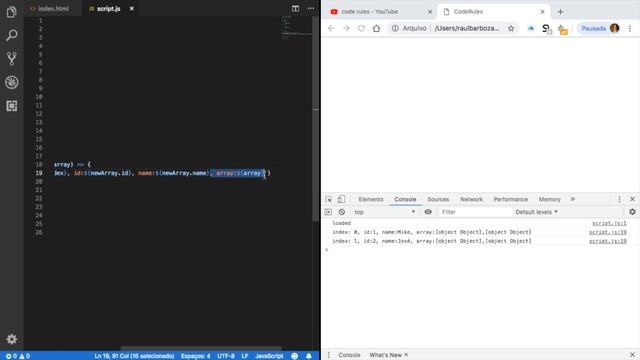Toggle the console sidebar
Image resolution: width=640 pixels, height=360 pixels.
tap(328, 212)
